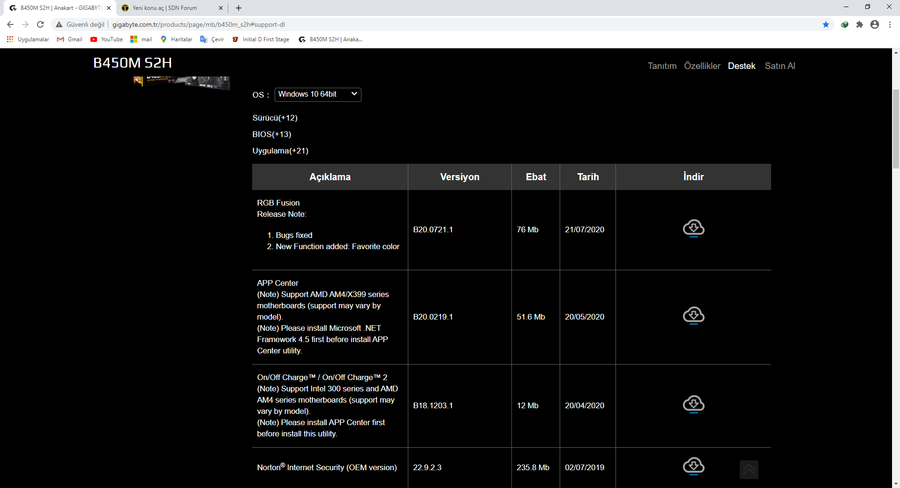Image resolution: width=900 pixels, height=488 pixels.
Task: Click the back-to-top arrow button
Action: [748, 470]
